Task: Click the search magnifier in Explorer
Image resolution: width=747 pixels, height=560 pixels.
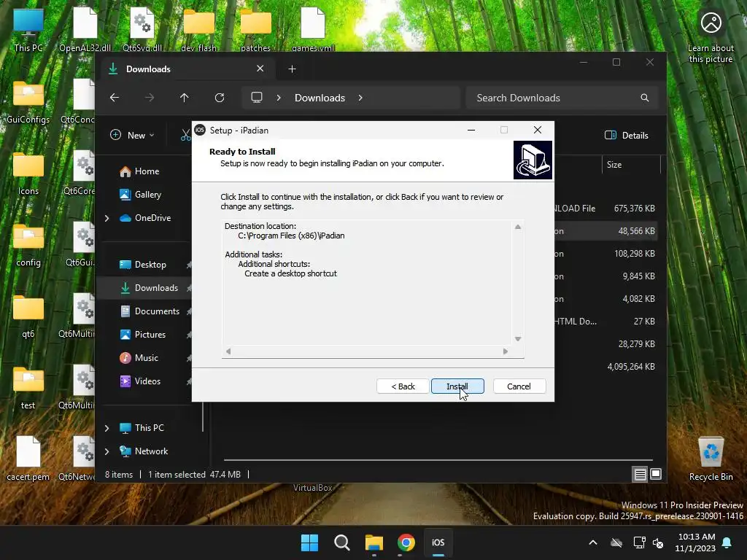Action: [645, 98]
